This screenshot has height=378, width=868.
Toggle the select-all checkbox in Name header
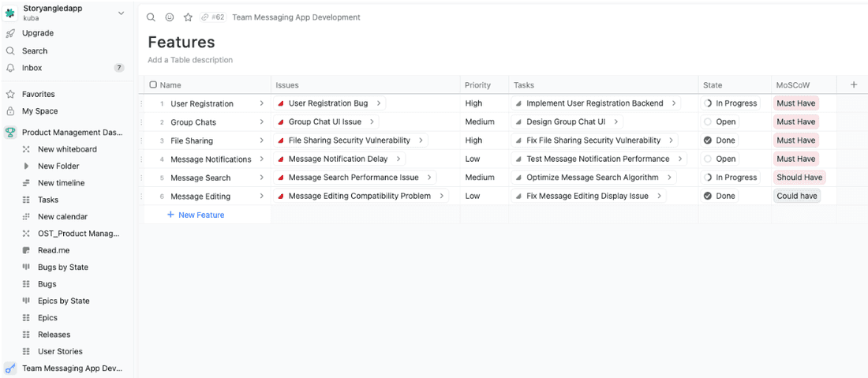click(153, 84)
